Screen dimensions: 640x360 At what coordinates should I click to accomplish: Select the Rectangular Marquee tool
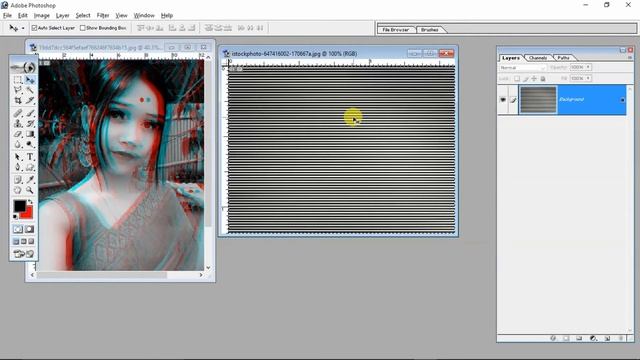(18, 80)
